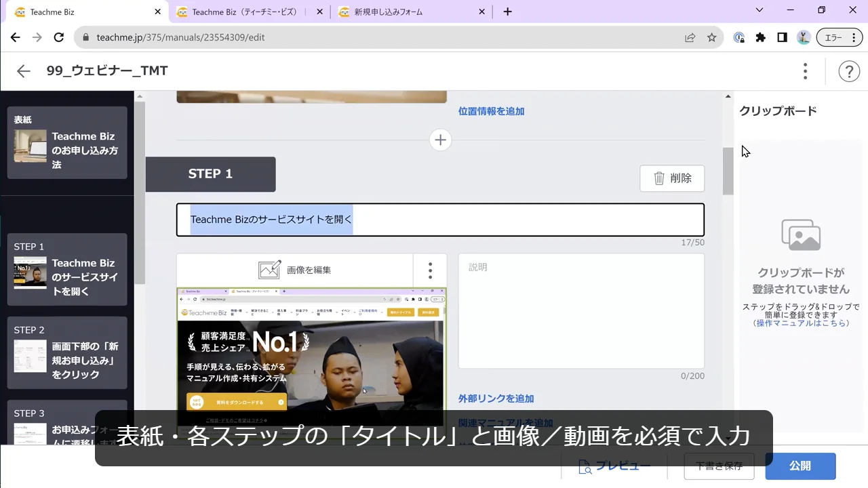The height and width of the screenshot is (488, 868).
Task: Close the Teachme Biz（ティーチミー・ビズ）tab
Action: [319, 12]
